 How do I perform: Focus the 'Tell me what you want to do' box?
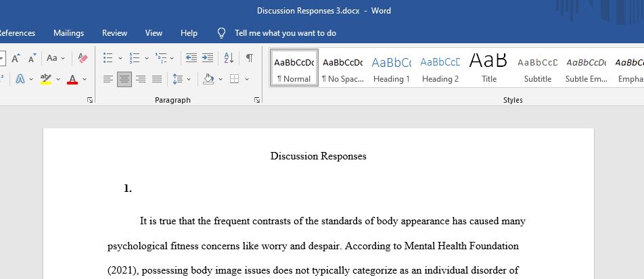click(x=285, y=33)
